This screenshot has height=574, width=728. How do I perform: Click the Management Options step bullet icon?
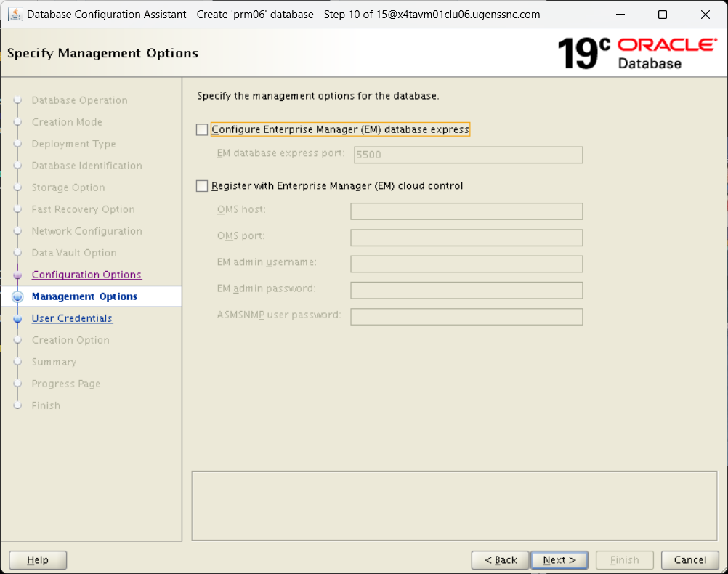point(17,296)
